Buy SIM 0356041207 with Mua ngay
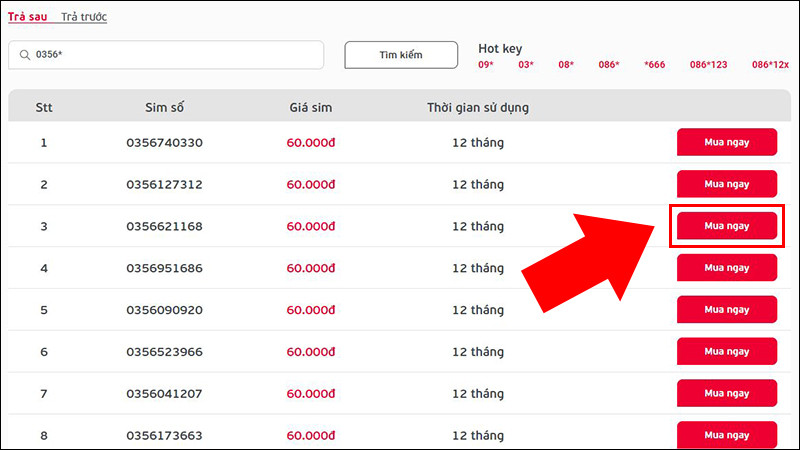800x450 pixels. [727, 394]
